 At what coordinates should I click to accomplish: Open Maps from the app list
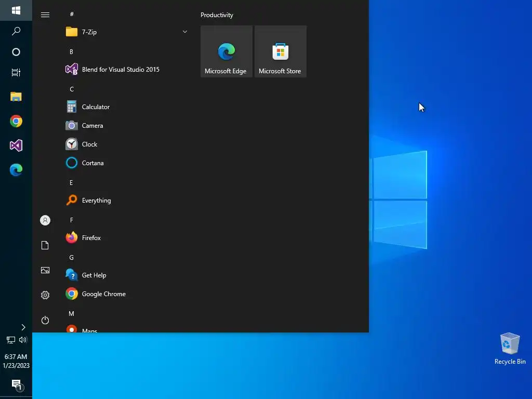[127, 329]
